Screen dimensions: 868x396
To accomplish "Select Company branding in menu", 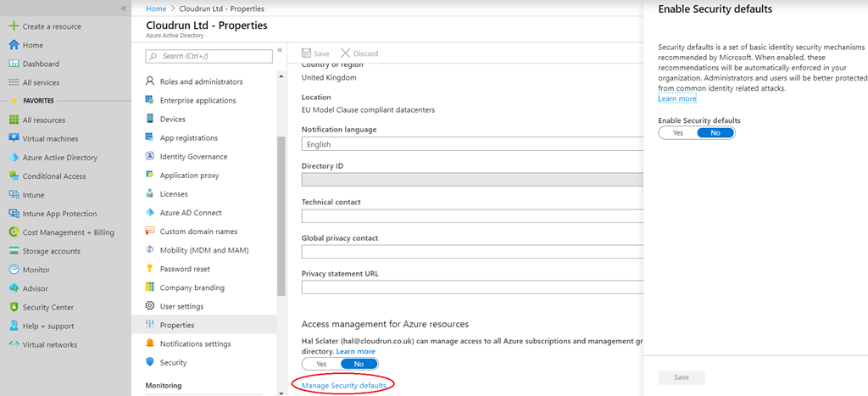I will pos(192,287).
